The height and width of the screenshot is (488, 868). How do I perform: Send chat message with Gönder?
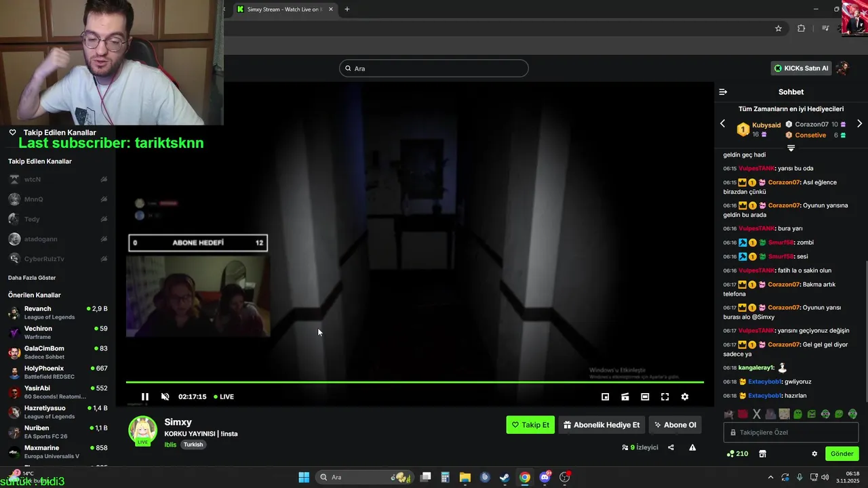tap(842, 453)
